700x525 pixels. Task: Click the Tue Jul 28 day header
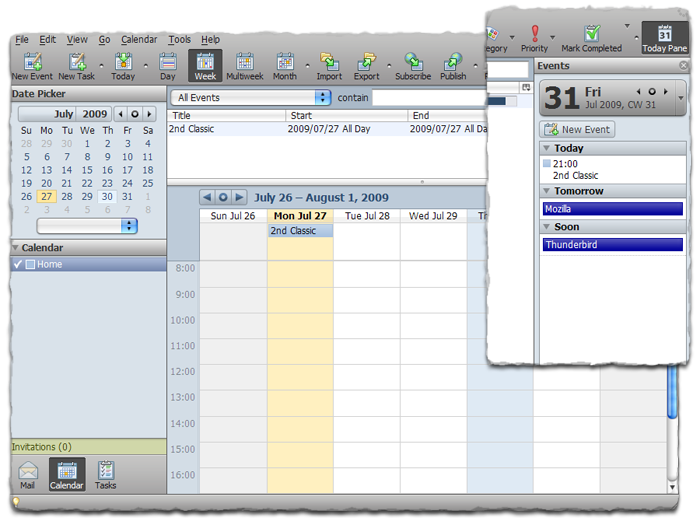(x=367, y=216)
